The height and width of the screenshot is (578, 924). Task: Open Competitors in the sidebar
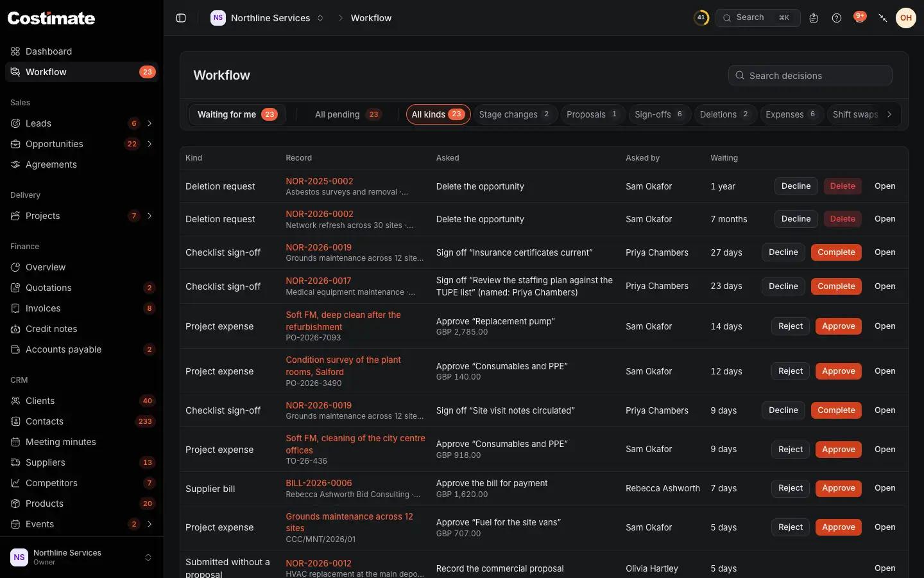click(x=81, y=483)
